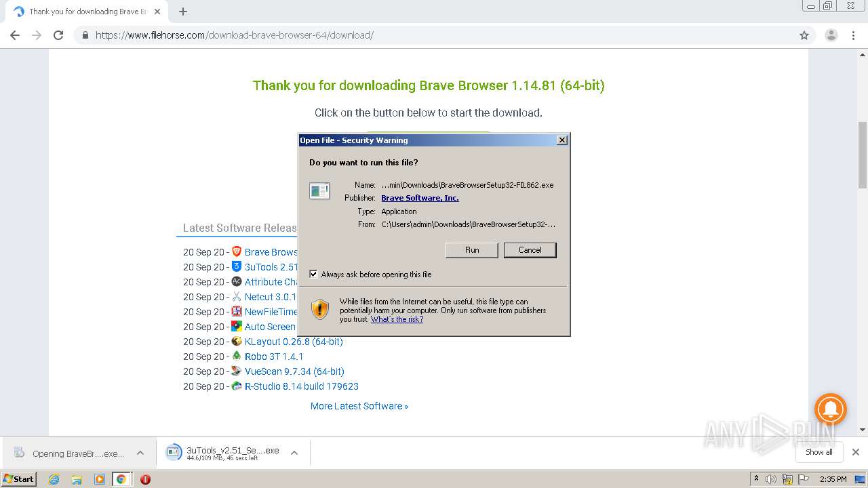
Task: Click the Auto Screen icon in list
Action: click(x=237, y=326)
